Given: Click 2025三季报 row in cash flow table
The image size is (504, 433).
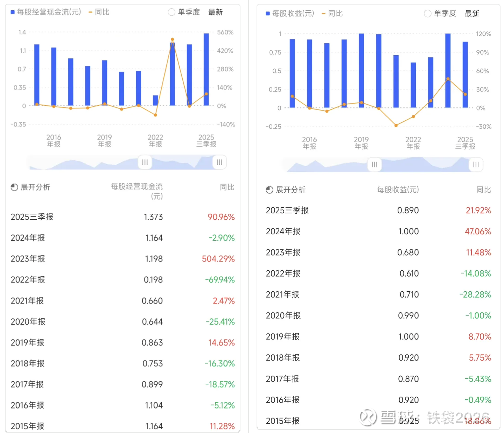Looking at the screenshot, I should [x=122, y=217].
